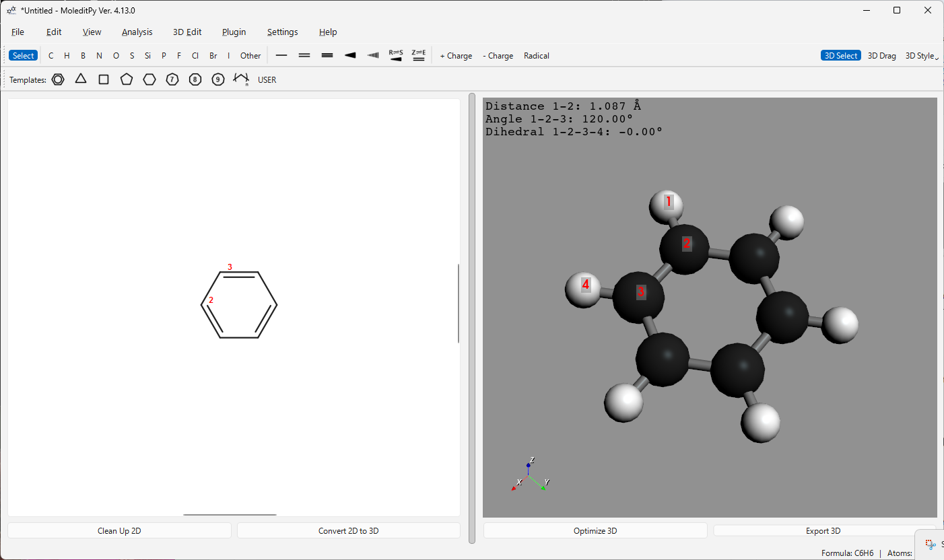Click Optimize 3D button

tap(595, 530)
